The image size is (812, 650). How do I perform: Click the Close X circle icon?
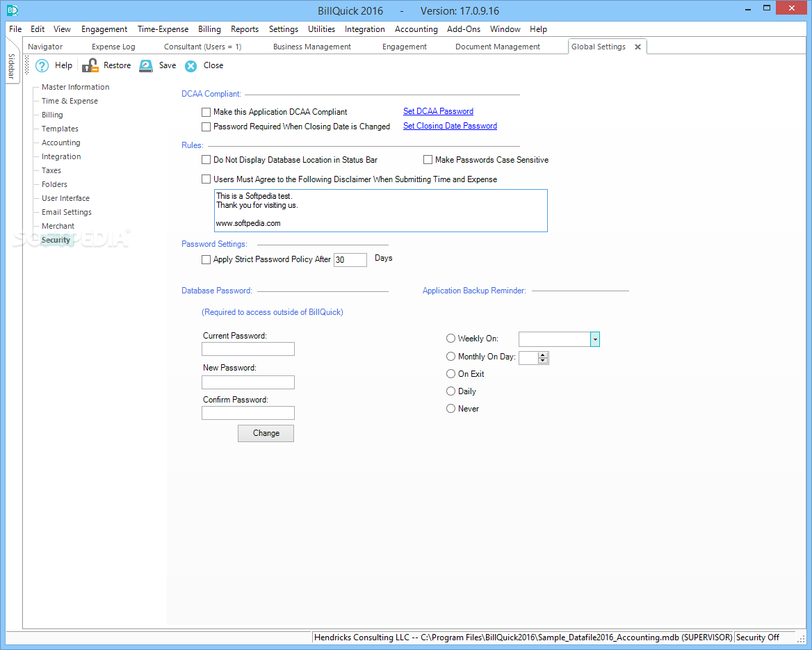tap(191, 66)
